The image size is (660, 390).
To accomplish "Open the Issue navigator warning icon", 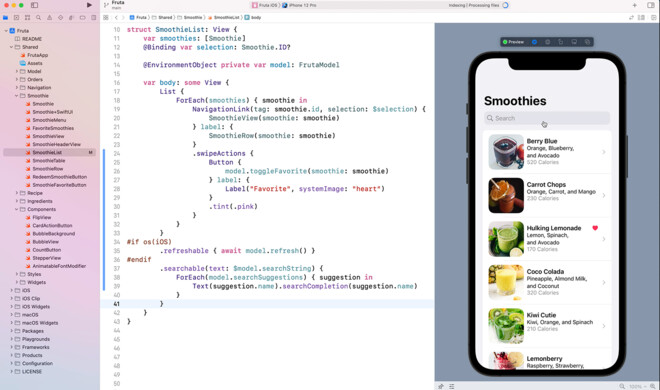I will tap(50, 18).
